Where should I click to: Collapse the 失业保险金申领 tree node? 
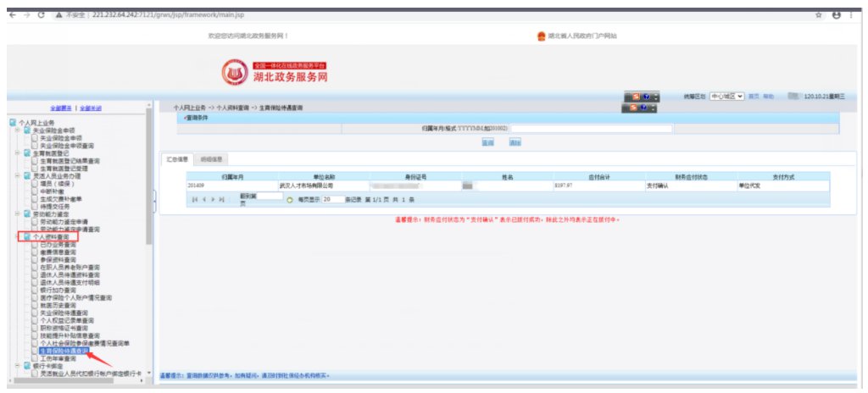(19, 130)
